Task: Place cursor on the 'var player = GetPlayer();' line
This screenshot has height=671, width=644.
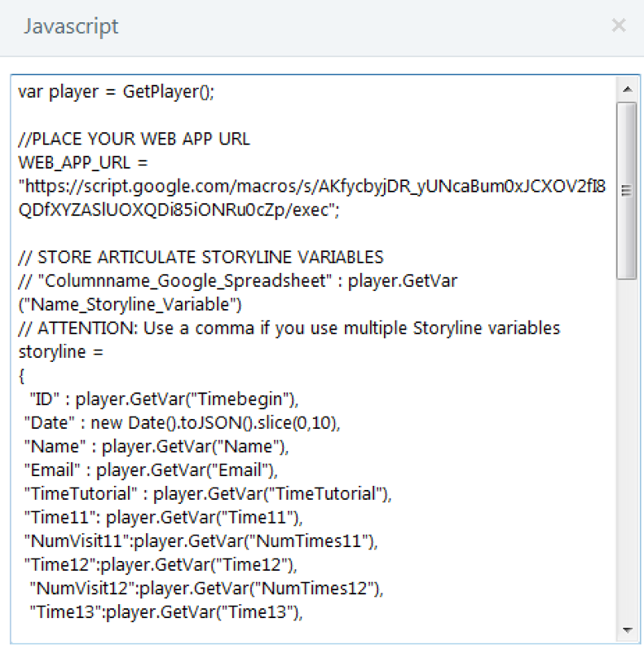Action: click(x=116, y=92)
